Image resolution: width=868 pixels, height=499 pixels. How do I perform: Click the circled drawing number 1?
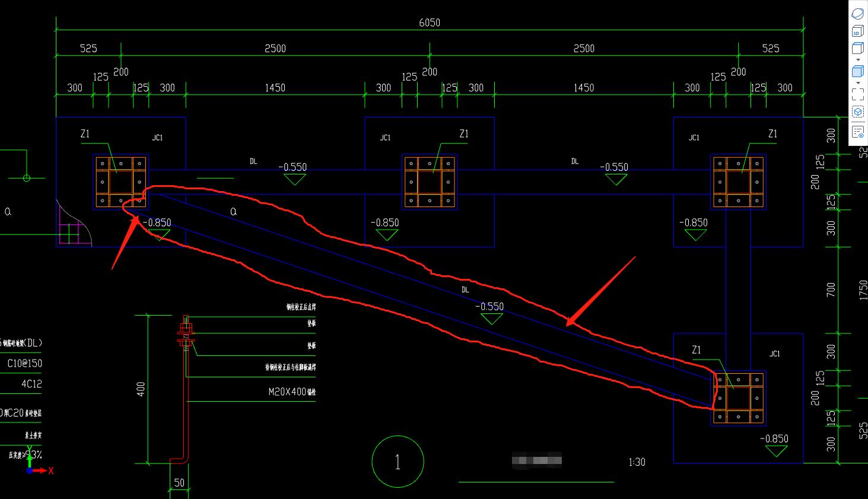pyautogui.click(x=398, y=462)
